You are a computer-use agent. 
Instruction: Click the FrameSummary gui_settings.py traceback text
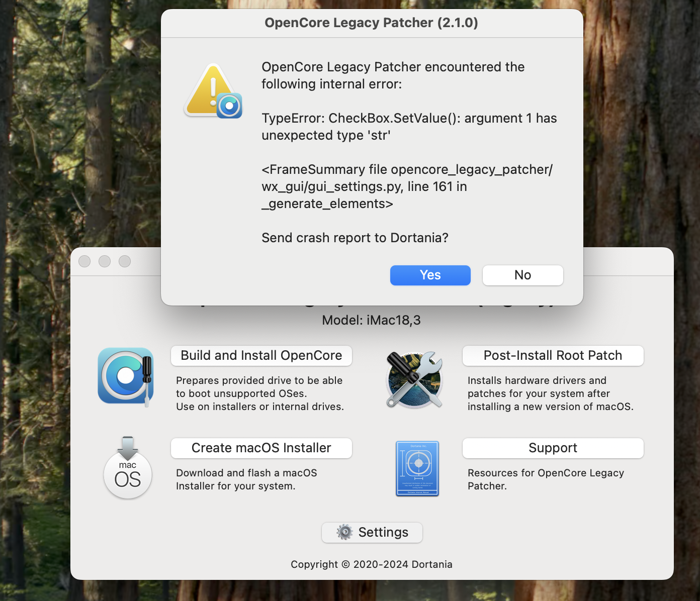pos(407,186)
